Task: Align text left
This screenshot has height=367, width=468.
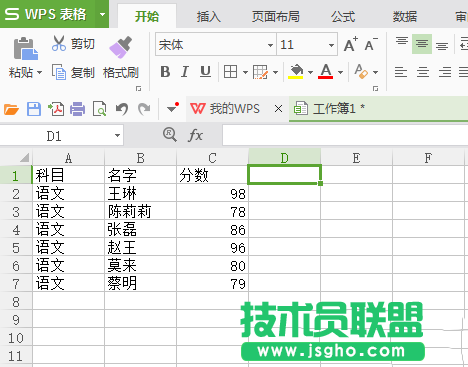Action: [401, 72]
